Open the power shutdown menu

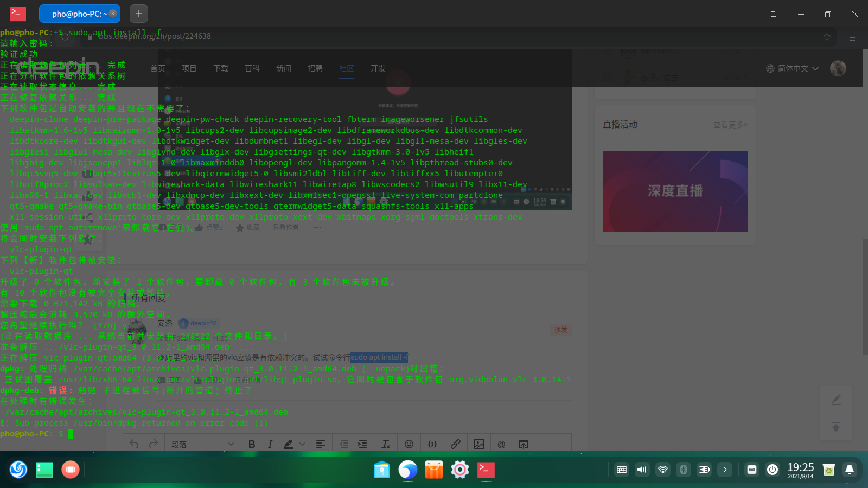pos(773,470)
